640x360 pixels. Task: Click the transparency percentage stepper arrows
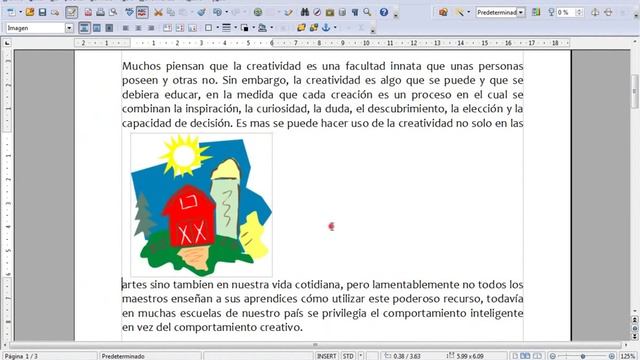click(579, 12)
